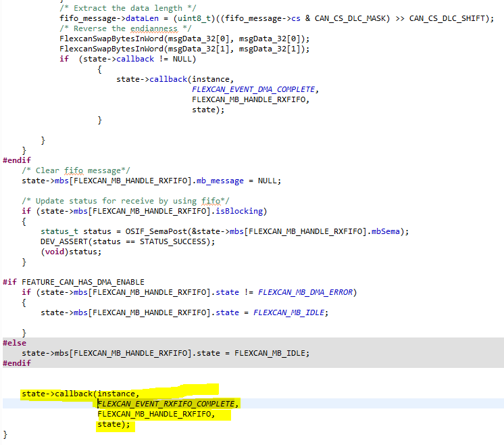The image size is (504, 445).
Task: Click STATUS_SUCCESS in the assert
Action: click(x=172, y=241)
